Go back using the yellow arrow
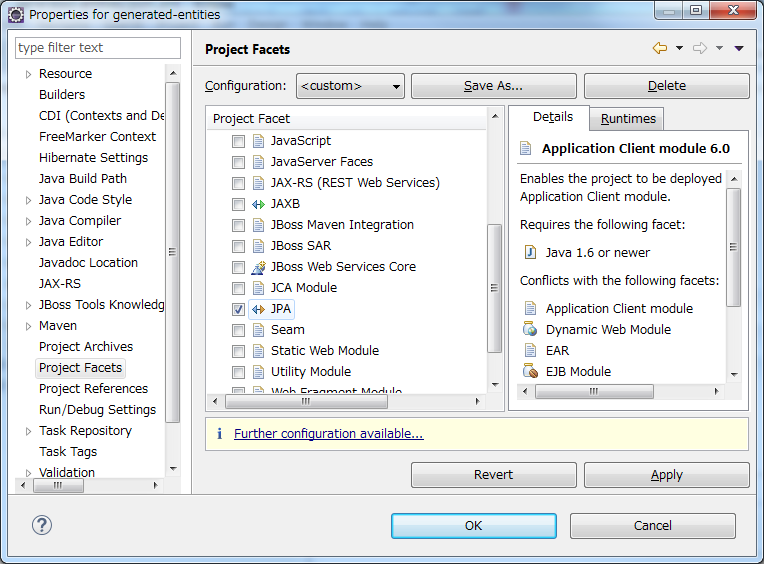This screenshot has height=564, width=764. pyautogui.click(x=660, y=48)
